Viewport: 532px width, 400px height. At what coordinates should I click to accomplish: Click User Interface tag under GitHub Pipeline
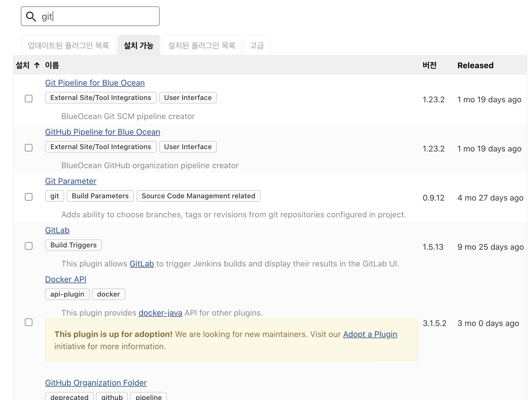(x=188, y=147)
